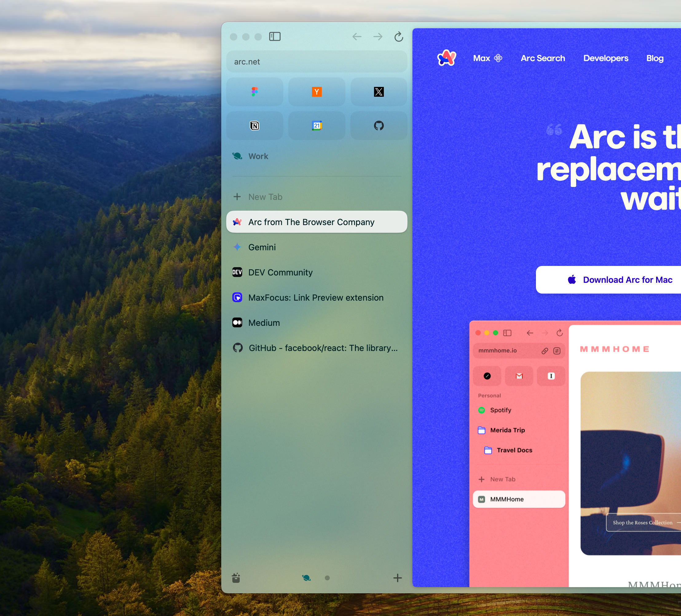Viewport: 681px width, 616px height.
Task: Click the arc.net address bar
Action: tap(317, 61)
